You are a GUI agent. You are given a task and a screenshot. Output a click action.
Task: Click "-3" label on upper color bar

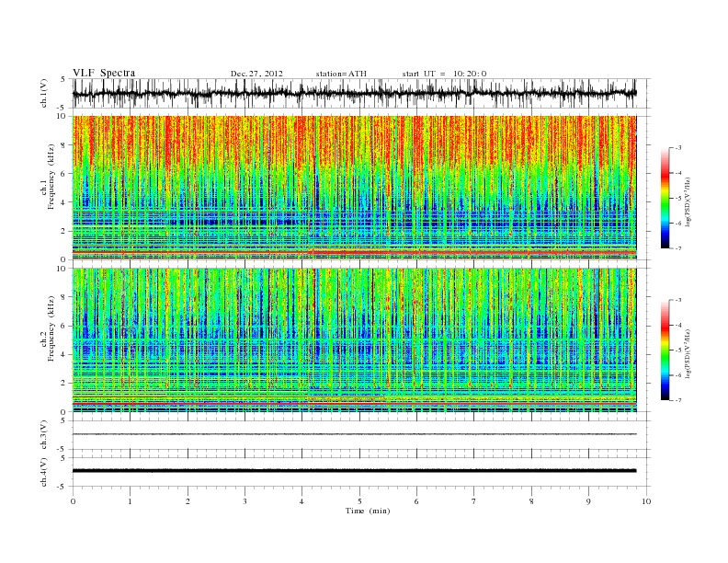[x=678, y=148]
